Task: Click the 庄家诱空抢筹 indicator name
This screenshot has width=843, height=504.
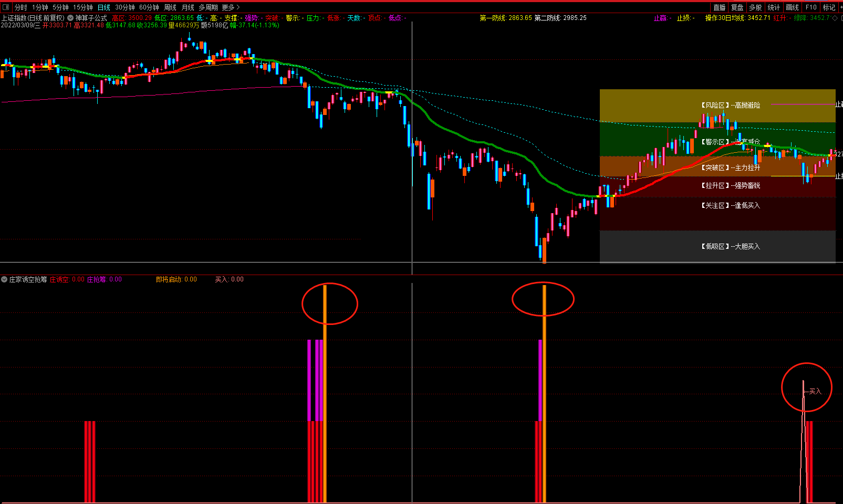Action: (28, 279)
